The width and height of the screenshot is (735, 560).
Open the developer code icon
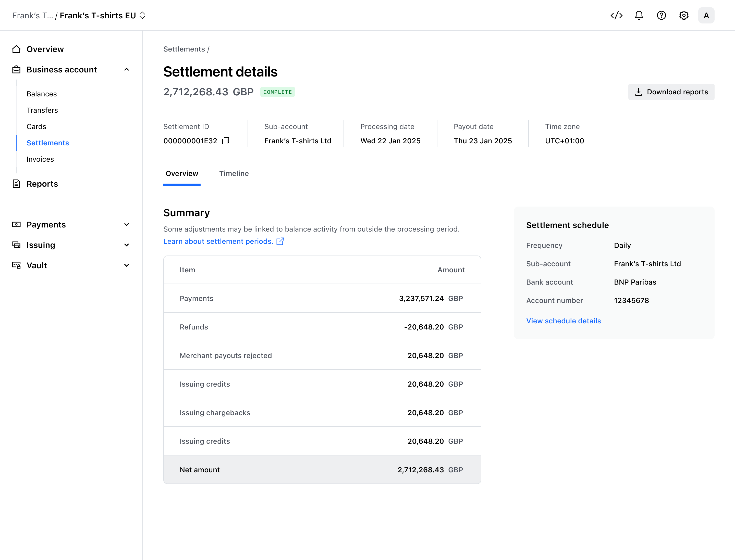[616, 15]
